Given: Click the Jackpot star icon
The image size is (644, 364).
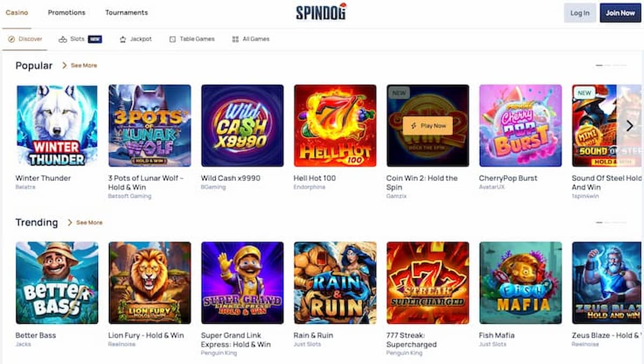Looking at the screenshot, I should [123, 39].
